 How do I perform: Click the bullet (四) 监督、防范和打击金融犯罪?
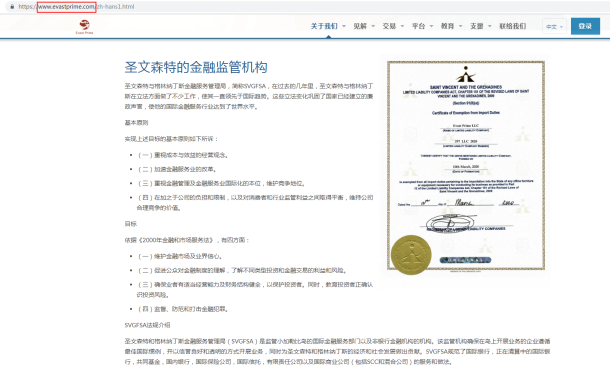[183, 310]
